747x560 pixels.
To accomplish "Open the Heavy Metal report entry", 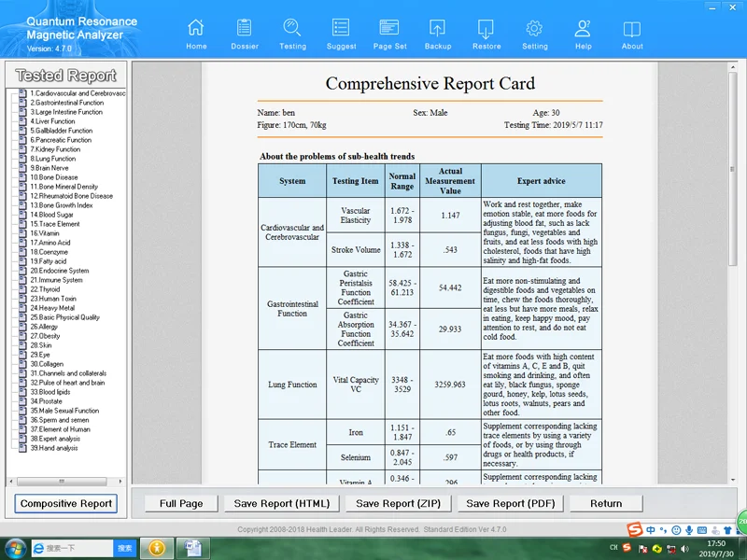I will click(x=51, y=308).
